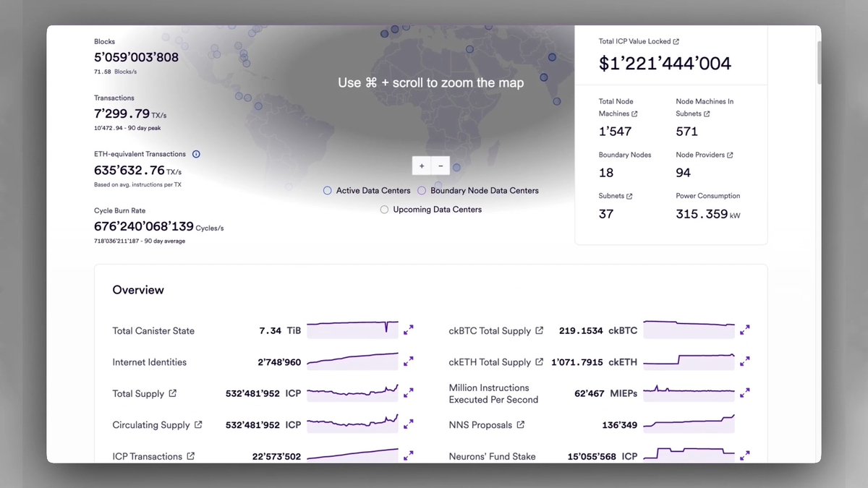Open the ckETH Total Supply sparkline chart
This screenshot has width=868, height=488.
pos(689,361)
